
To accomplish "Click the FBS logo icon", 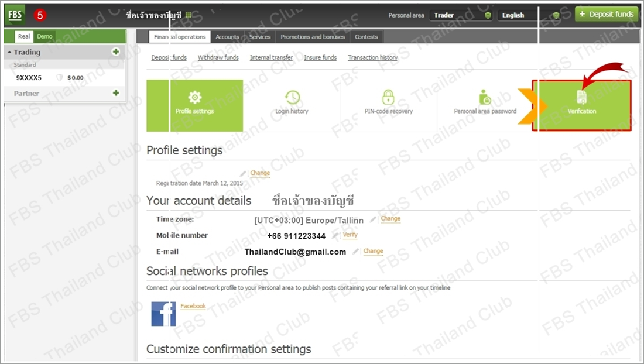I will point(15,15).
